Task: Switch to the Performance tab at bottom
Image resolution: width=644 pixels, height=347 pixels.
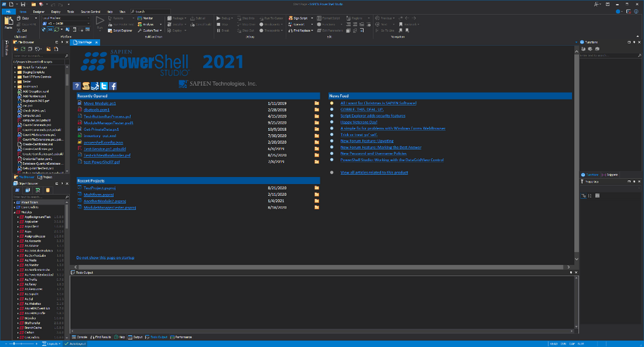Action: click(181, 337)
